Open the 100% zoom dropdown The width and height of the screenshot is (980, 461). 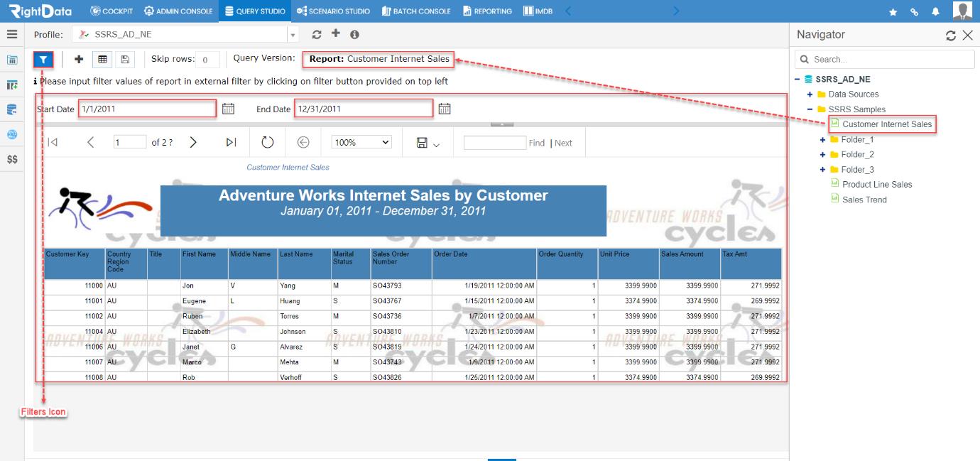pyautogui.click(x=362, y=142)
